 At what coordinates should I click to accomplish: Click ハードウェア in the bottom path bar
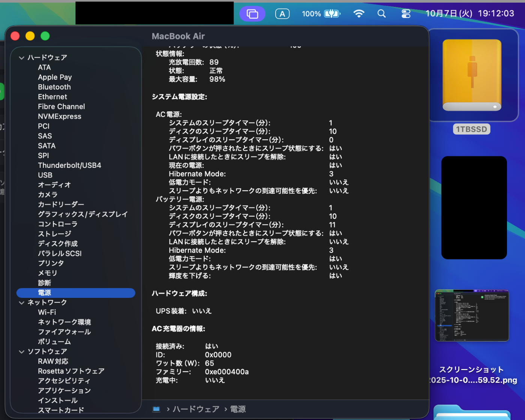click(x=196, y=409)
